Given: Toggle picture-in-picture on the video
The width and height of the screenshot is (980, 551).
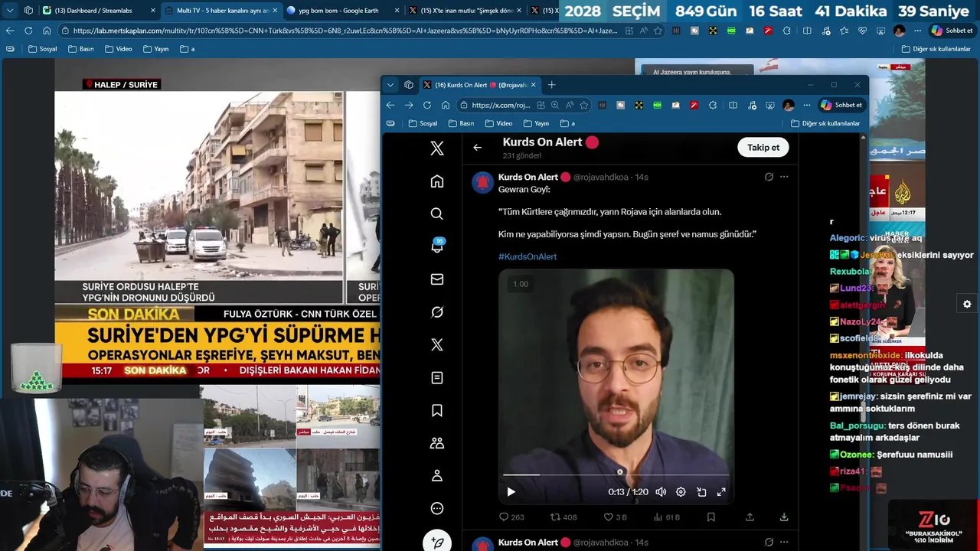Looking at the screenshot, I should click(701, 492).
